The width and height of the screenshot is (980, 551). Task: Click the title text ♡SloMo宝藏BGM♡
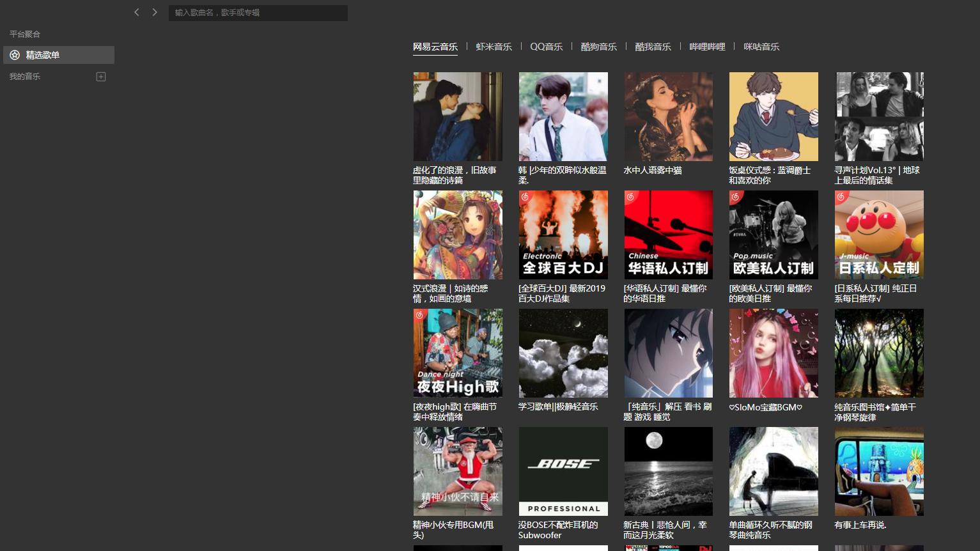765,407
